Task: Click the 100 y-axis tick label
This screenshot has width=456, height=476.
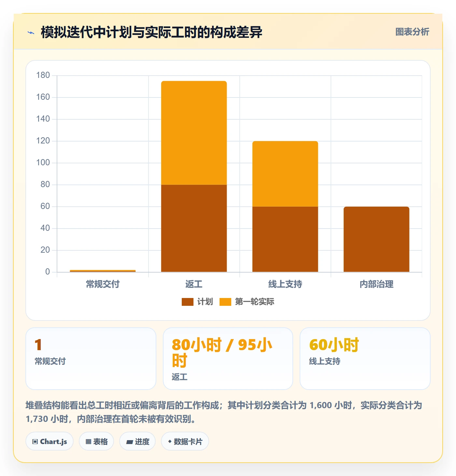Action: click(43, 163)
